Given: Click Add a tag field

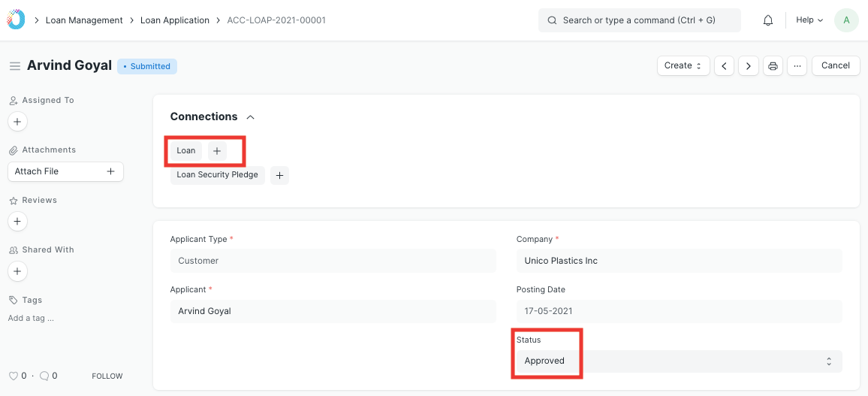Looking at the screenshot, I should pos(31,319).
